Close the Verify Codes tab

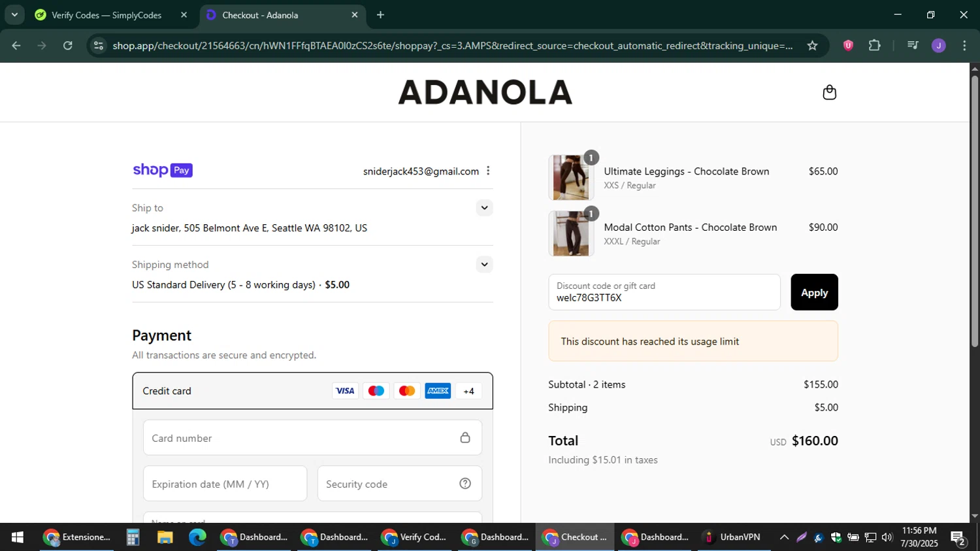pyautogui.click(x=184, y=14)
